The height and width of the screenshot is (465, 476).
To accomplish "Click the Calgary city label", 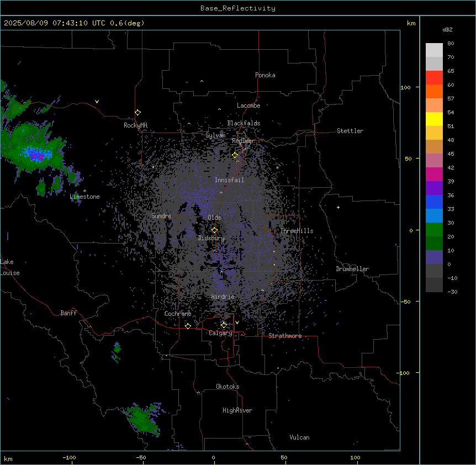I will pyautogui.click(x=220, y=333).
